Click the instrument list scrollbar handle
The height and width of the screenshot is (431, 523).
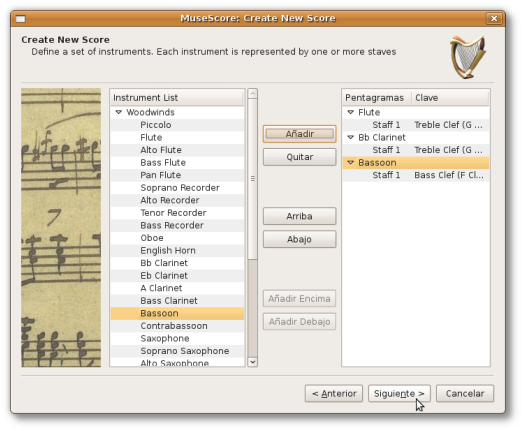click(x=253, y=179)
